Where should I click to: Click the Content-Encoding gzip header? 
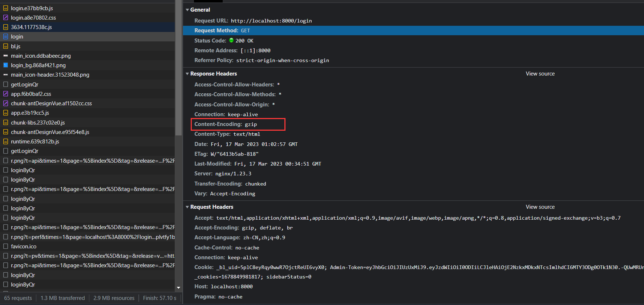(x=226, y=124)
